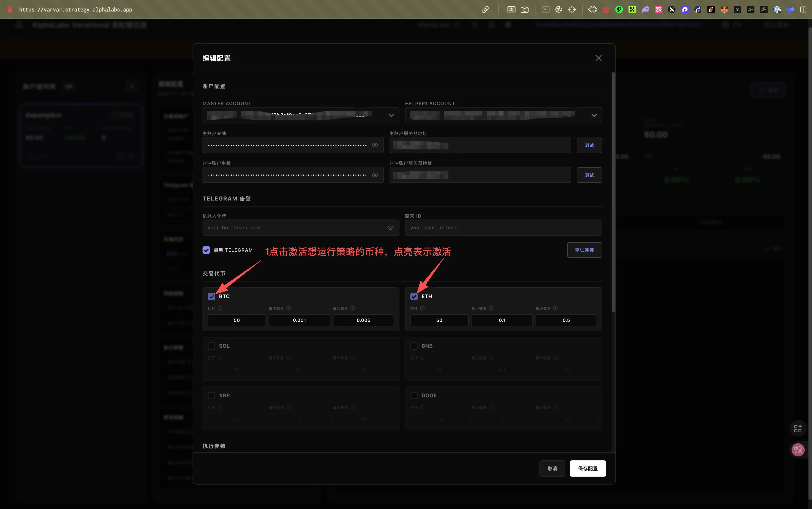Enable the SOL trading token checkbox

[211, 346]
